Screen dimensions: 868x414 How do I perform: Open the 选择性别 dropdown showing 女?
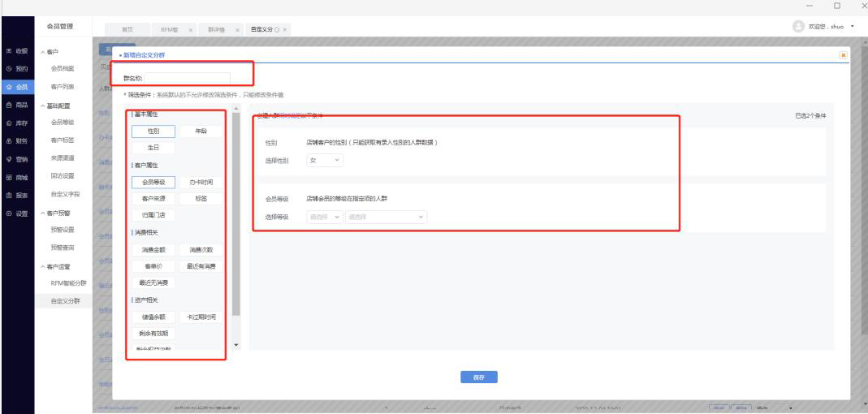coord(326,161)
